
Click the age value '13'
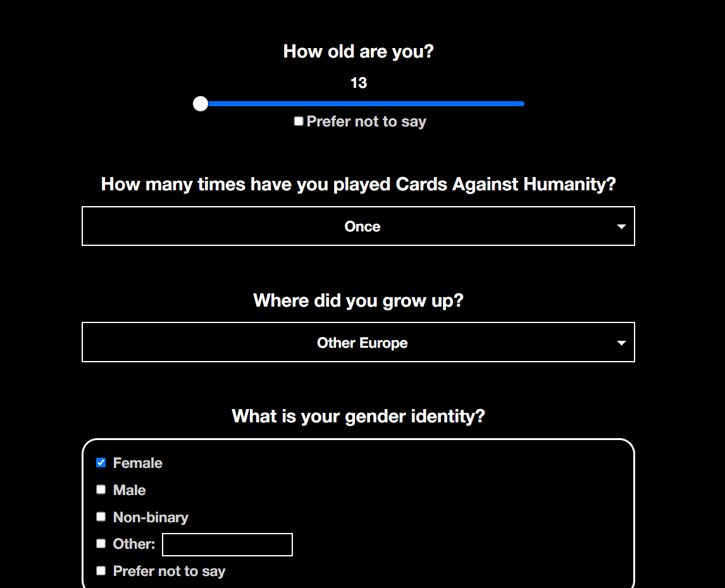359,83
